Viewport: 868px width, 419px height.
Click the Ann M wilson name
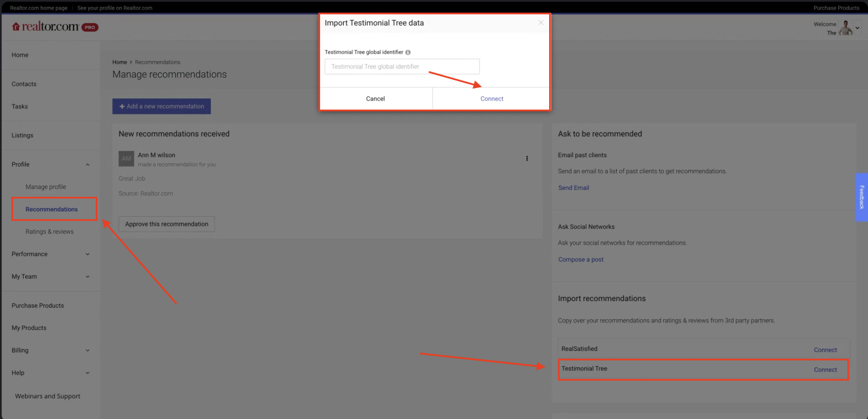point(156,155)
